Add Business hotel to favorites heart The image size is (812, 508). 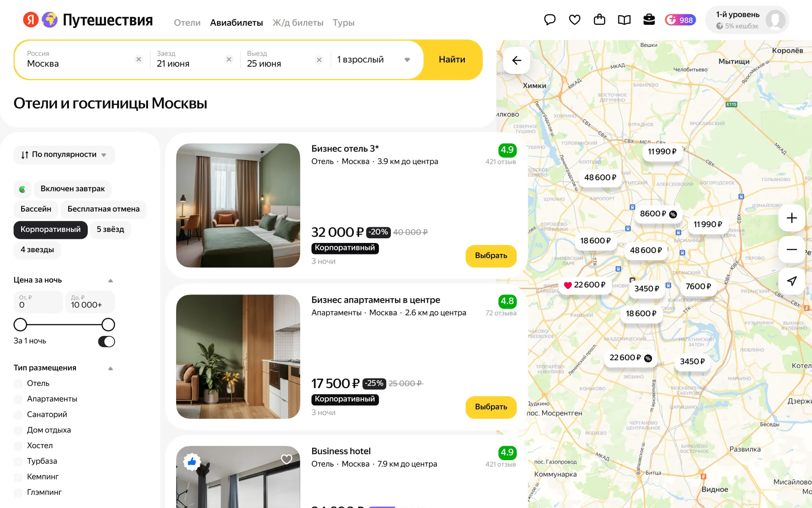(286, 459)
